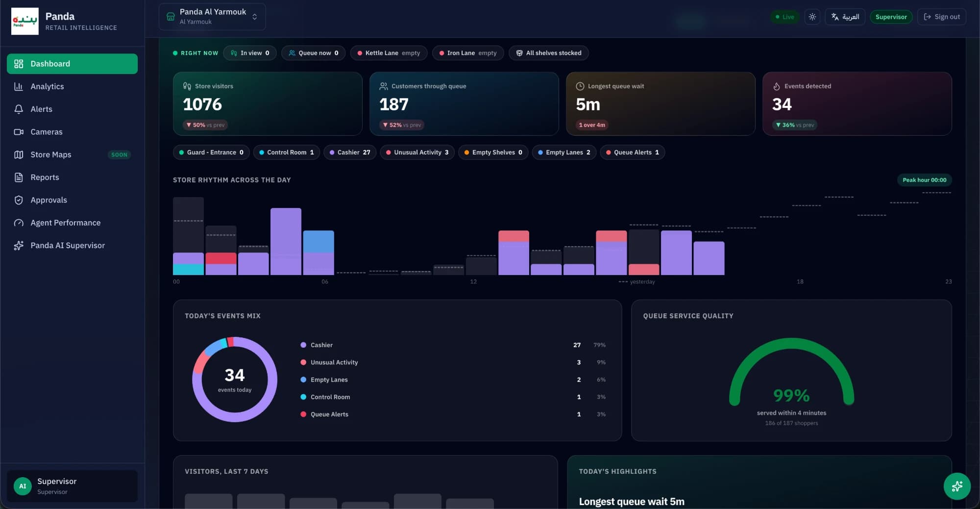Click the people icon on Customers through queue
The width and height of the screenshot is (980, 509).
384,86
